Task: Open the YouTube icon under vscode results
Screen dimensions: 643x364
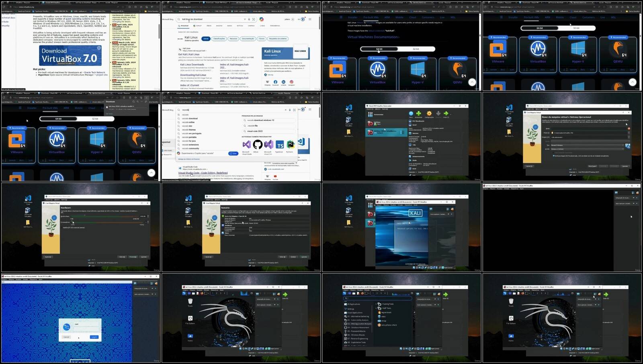Action: pyautogui.click(x=275, y=176)
